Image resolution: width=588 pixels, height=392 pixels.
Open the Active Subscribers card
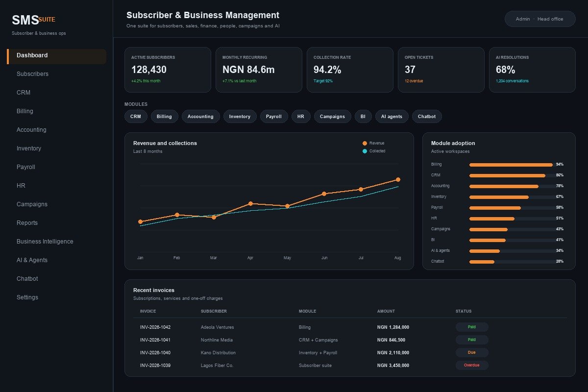[168, 70]
